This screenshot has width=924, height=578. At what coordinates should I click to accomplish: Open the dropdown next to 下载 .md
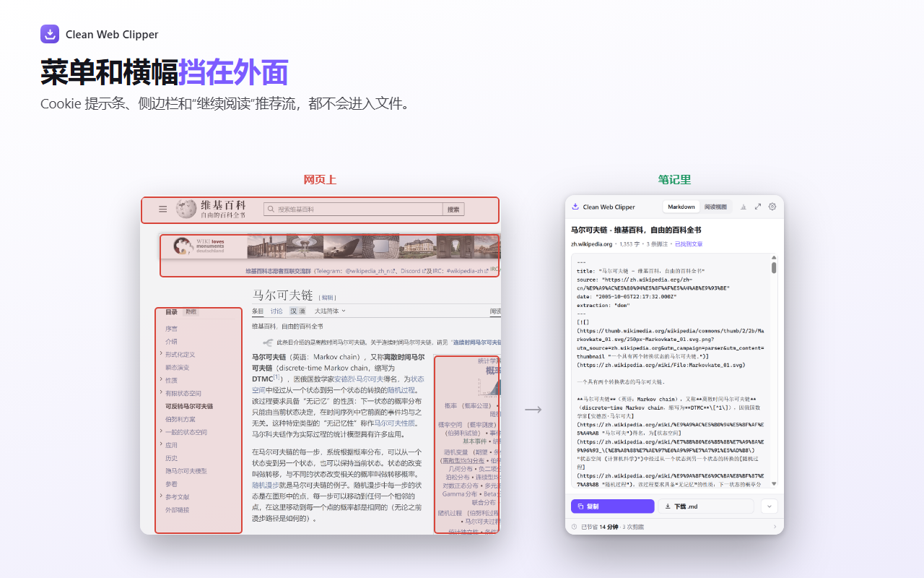769,506
